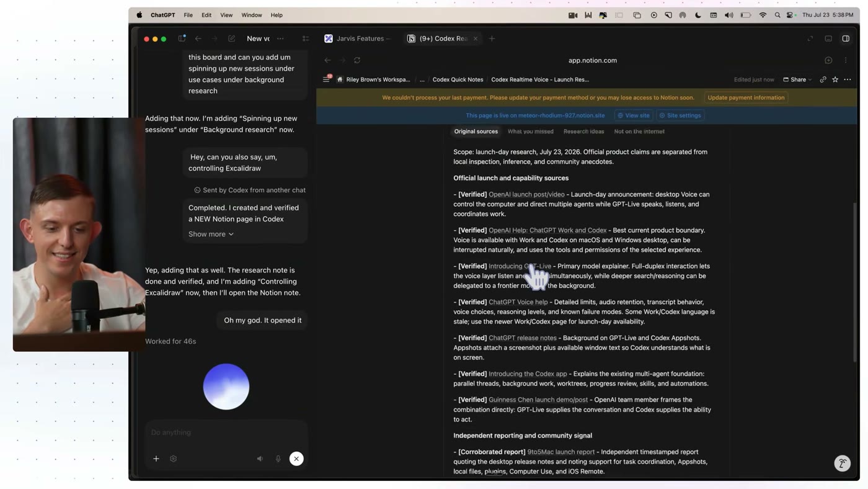
Task: Start a new chat with compose icon
Action: coord(232,38)
